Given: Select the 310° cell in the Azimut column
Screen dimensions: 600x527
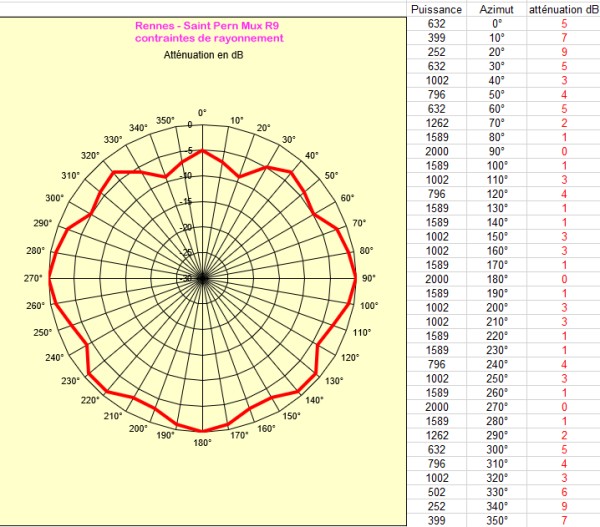Looking at the screenshot, I should click(x=496, y=464).
